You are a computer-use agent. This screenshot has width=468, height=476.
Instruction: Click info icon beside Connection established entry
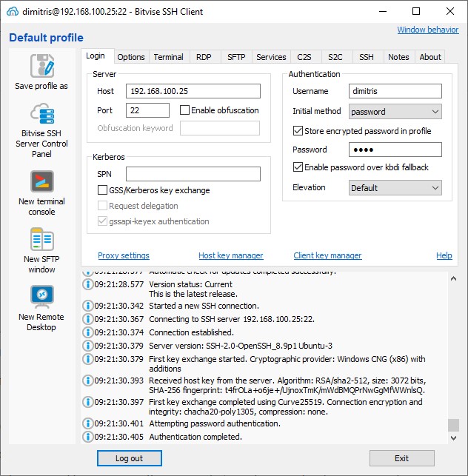(x=88, y=332)
